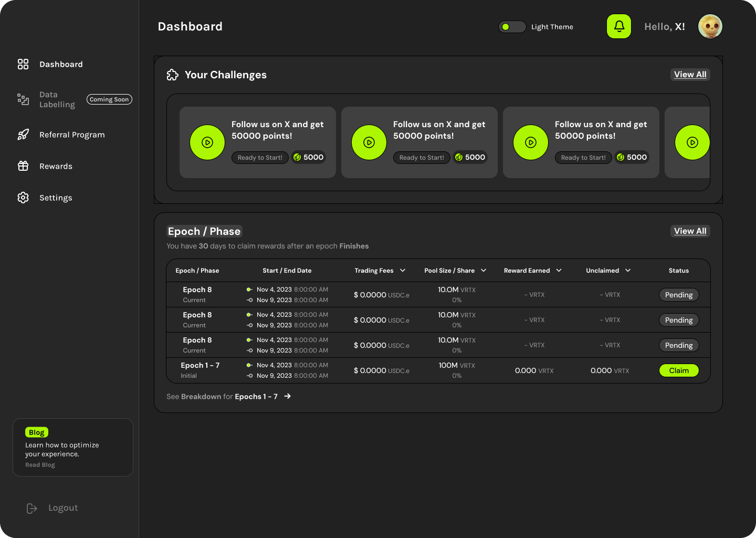Open the Referral Program menu item
The height and width of the screenshot is (538, 756).
[72, 134]
